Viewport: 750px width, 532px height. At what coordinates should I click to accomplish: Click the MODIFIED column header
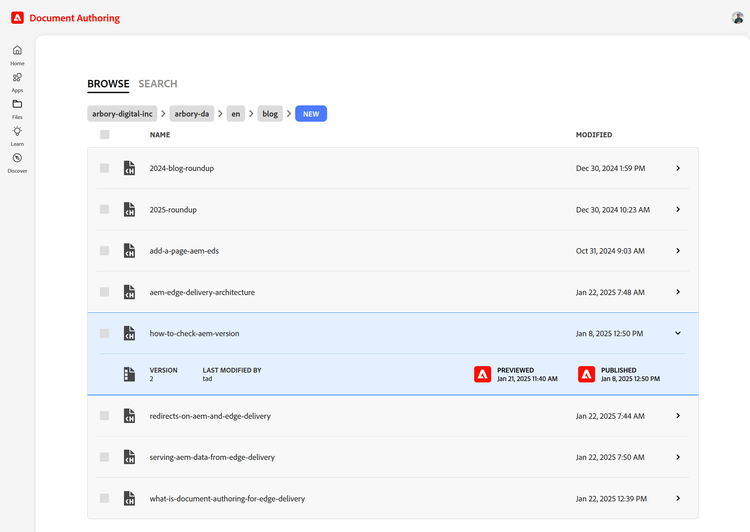[x=594, y=135]
